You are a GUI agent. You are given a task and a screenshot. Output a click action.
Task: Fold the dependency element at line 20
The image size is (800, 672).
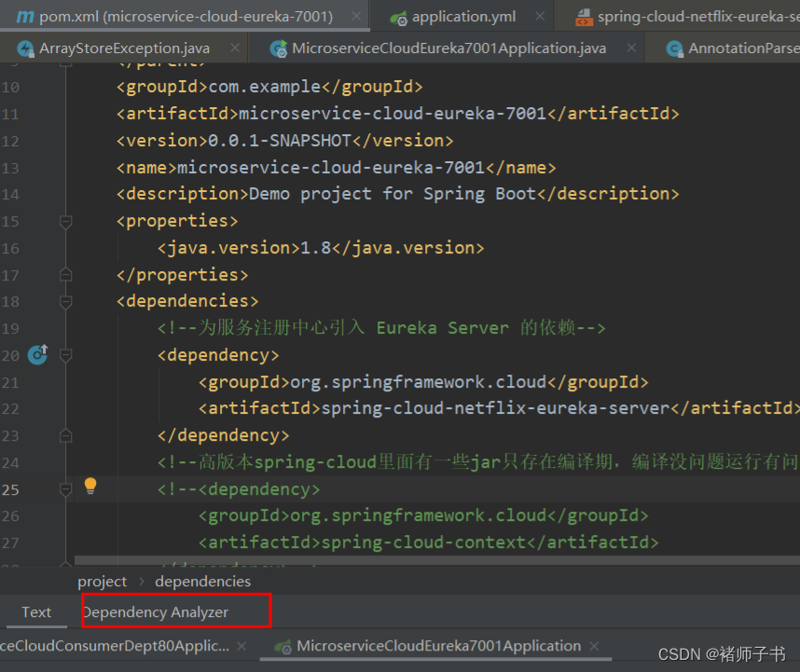[66, 355]
